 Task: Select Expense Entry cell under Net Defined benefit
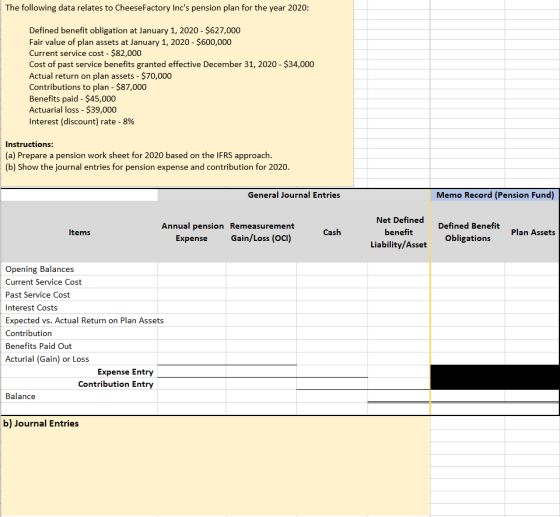point(399,372)
